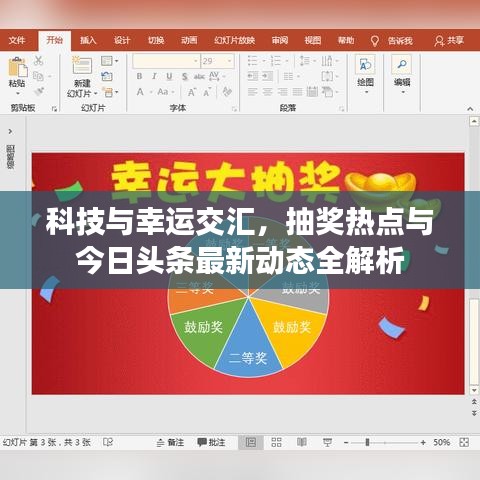The image size is (480, 480).
Task: Click the Notes (备注) button
Action: pyautogui.click(x=170, y=442)
